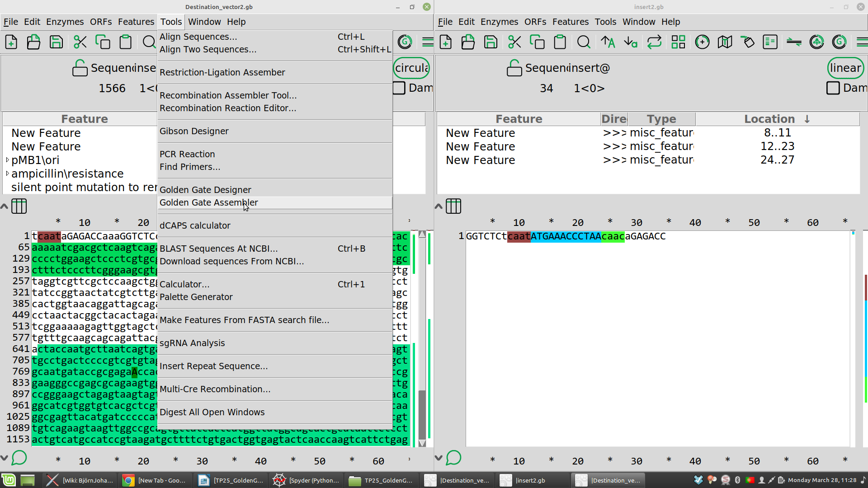The image size is (868, 488).
Task: Click search magnifier in insert2 toolbar
Action: (x=584, y=42)
